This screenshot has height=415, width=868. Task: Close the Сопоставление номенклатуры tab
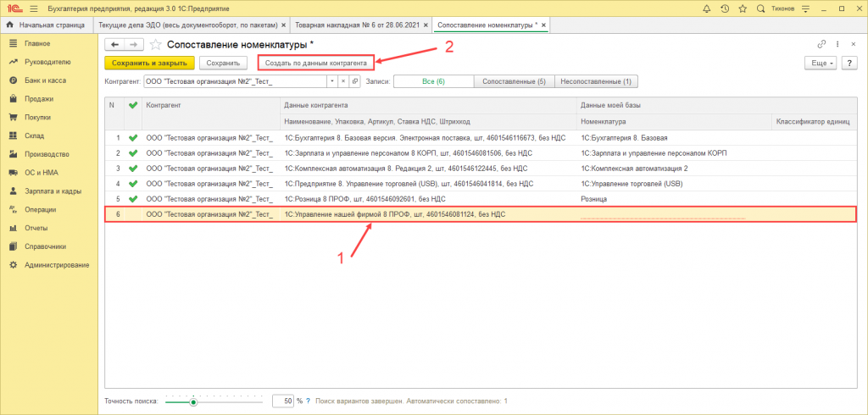click(543, 25)
